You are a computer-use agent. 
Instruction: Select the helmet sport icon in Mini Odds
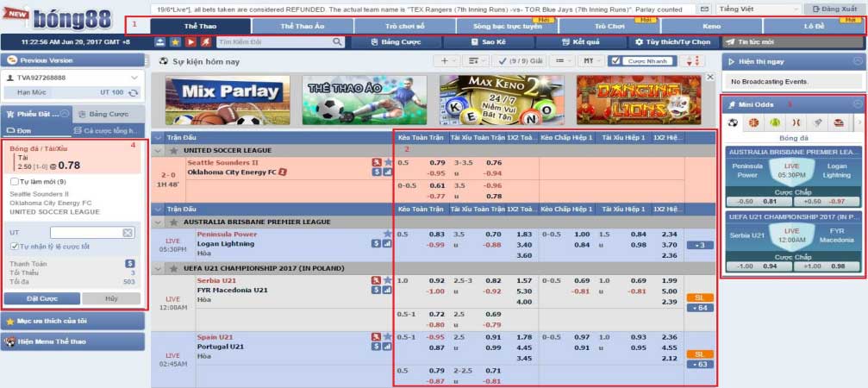pos(839,122)
